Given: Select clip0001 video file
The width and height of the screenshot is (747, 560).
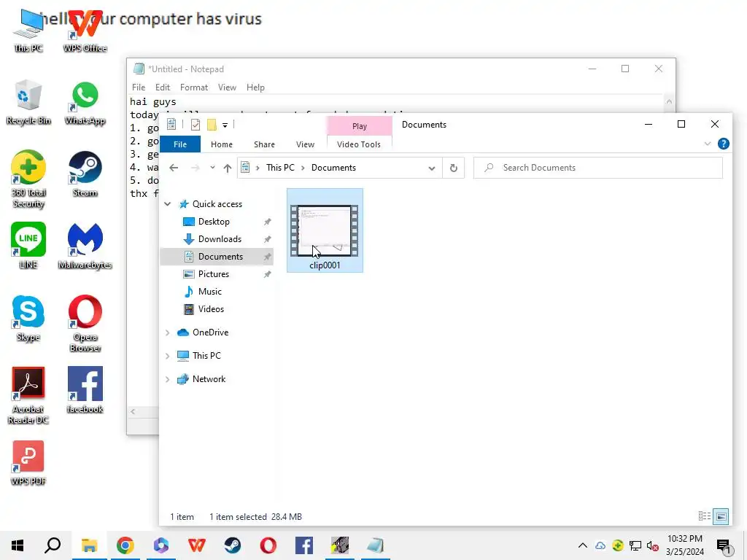Looking at the screenshot, I should click(x=325, y=230).
